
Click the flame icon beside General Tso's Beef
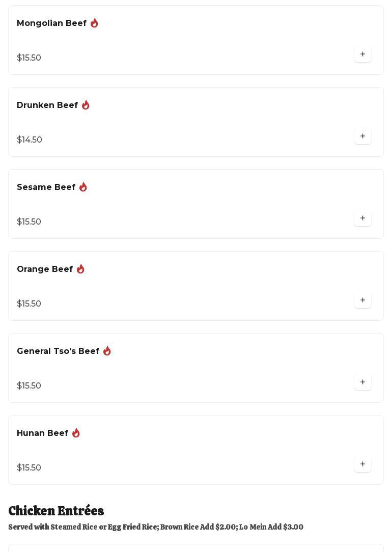click(x=107, y=351)
